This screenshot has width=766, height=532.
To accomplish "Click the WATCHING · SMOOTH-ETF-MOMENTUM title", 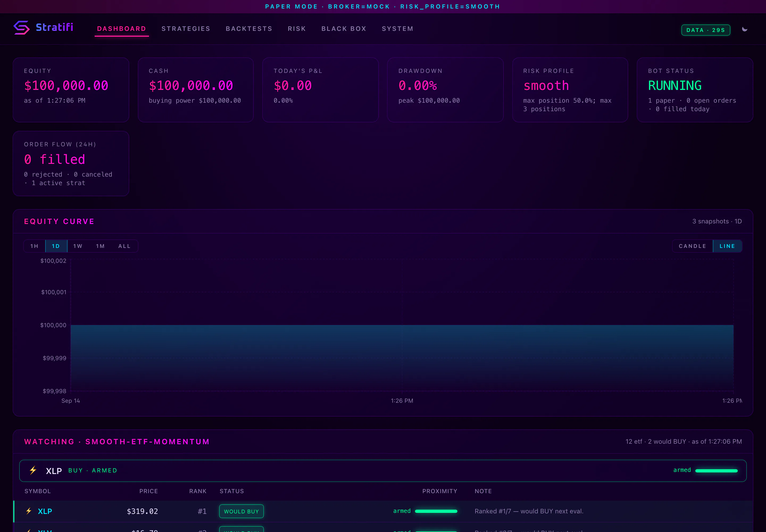I will [117, 442].
